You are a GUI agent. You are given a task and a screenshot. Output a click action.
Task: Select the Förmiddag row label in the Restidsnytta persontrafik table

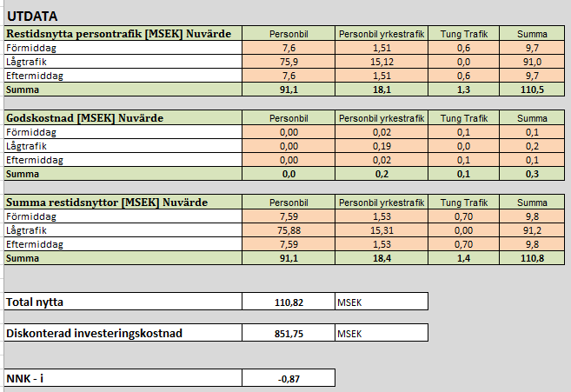pos(123,48)
